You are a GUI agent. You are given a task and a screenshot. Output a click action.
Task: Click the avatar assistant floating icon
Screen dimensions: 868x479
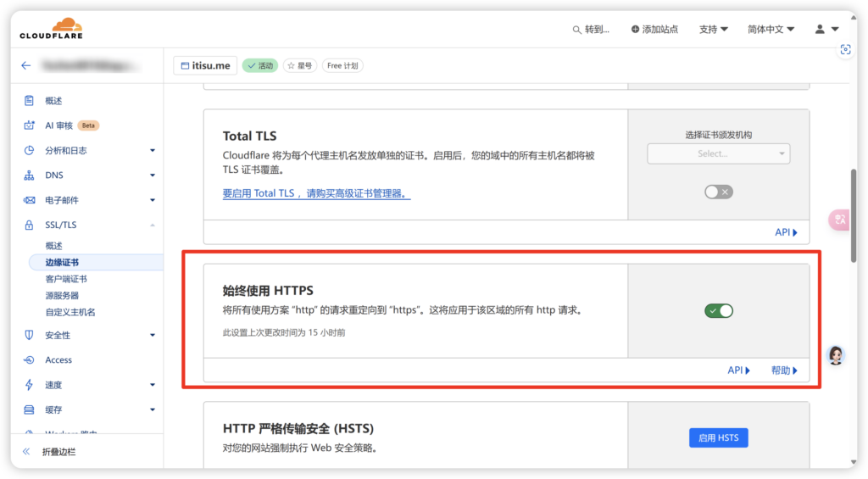[x=835, y=355]
